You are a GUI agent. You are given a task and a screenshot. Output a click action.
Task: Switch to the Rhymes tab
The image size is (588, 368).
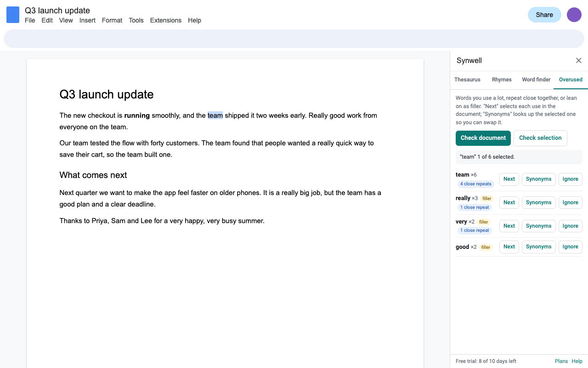tap(502, 80)
